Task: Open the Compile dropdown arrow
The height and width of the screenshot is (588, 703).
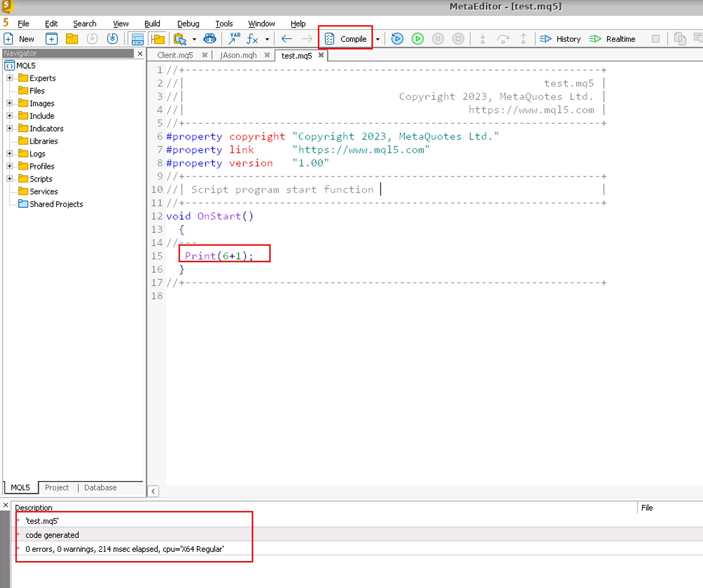Action: pyautogui.click(x=378, y=39)
